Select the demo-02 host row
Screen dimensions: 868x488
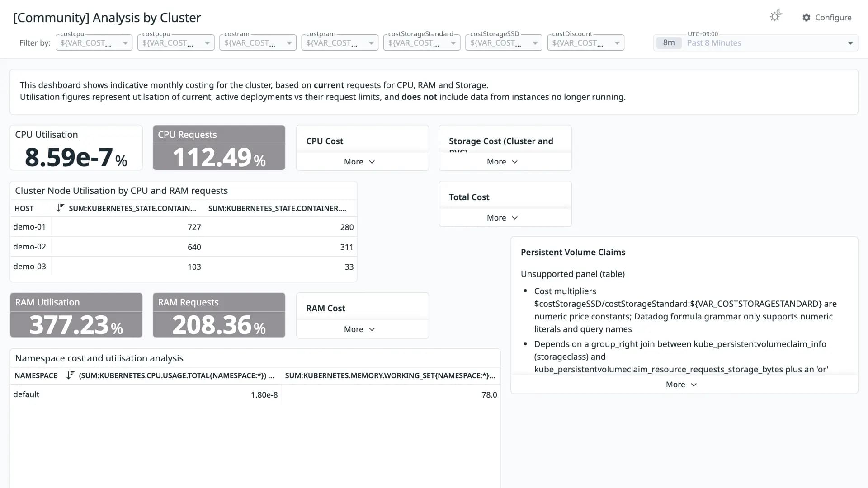point(184,247)
